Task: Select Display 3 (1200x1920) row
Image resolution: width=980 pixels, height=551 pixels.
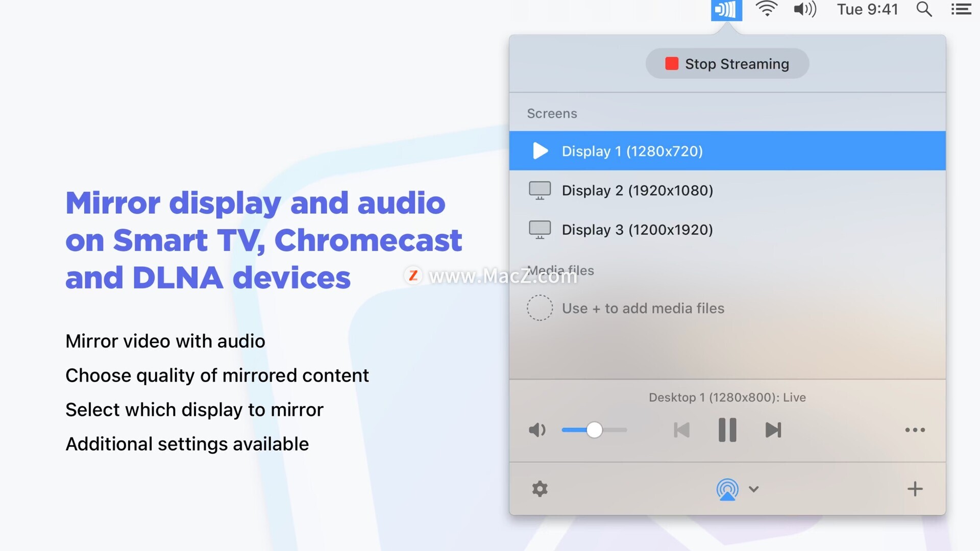Action: tap(727, 230)
